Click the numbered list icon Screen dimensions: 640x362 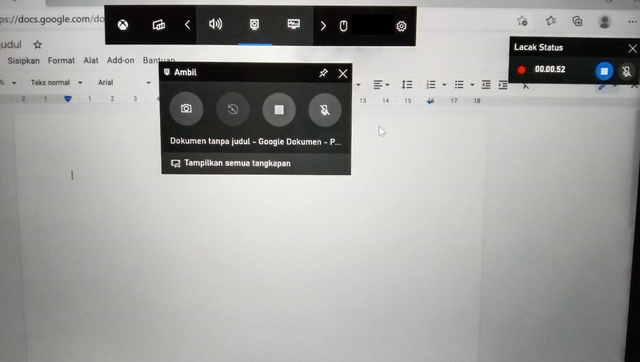pos(431,84)
